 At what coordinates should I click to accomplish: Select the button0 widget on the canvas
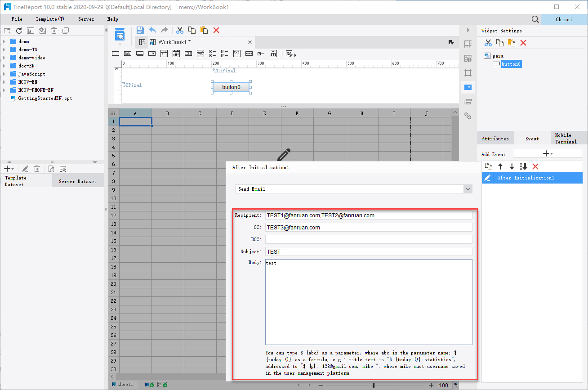(231, 87)
